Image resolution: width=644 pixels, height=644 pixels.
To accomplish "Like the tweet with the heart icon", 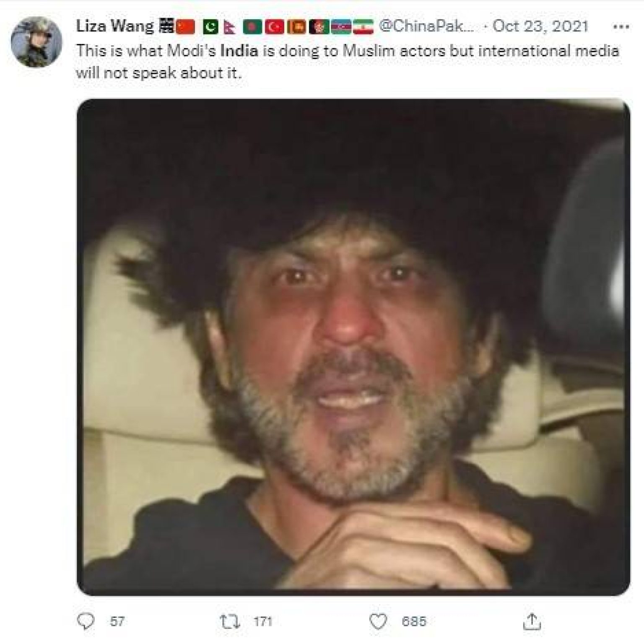I will point(378,621).
